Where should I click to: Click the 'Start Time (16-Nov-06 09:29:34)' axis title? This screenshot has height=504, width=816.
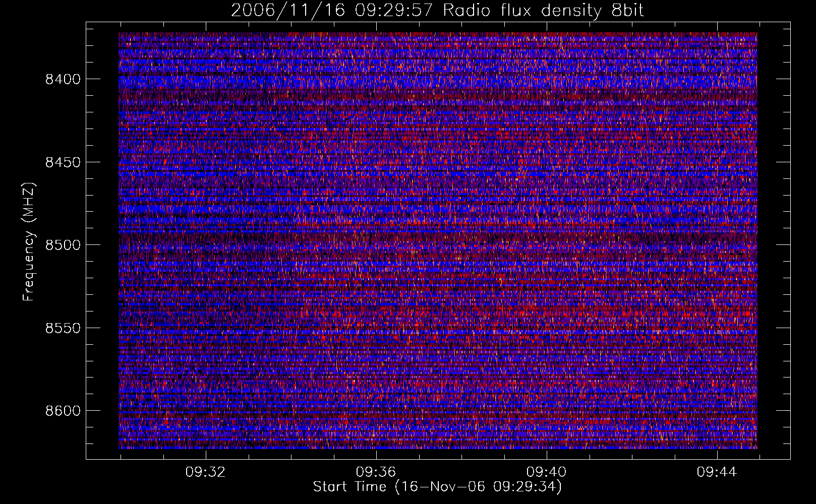click(x=437, y=487)
